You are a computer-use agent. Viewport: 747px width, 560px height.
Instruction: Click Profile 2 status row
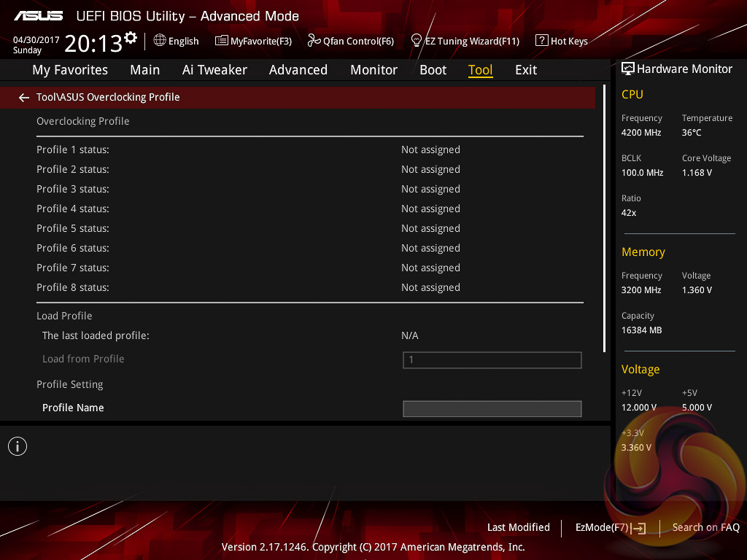309,169
